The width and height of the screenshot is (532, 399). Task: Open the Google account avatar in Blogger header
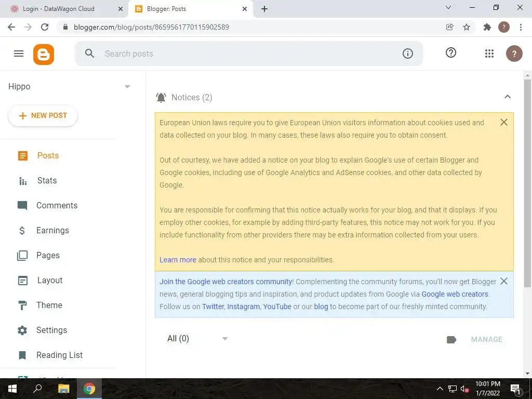point(514,54)
